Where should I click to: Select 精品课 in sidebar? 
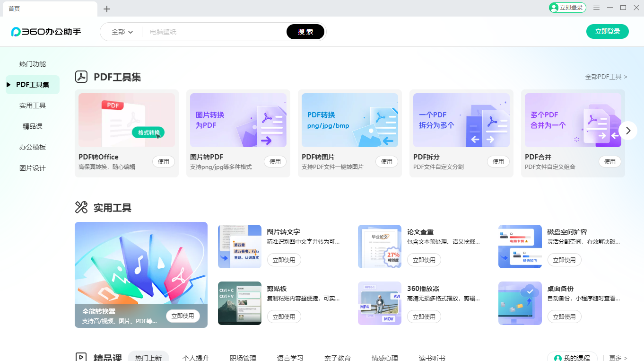click(x=33, y=126)
